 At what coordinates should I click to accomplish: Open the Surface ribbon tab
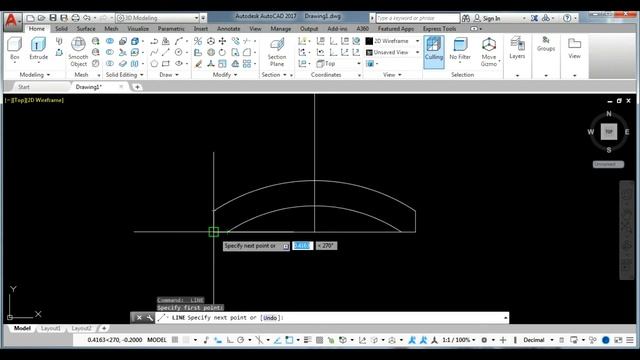(x=86, y=29)
